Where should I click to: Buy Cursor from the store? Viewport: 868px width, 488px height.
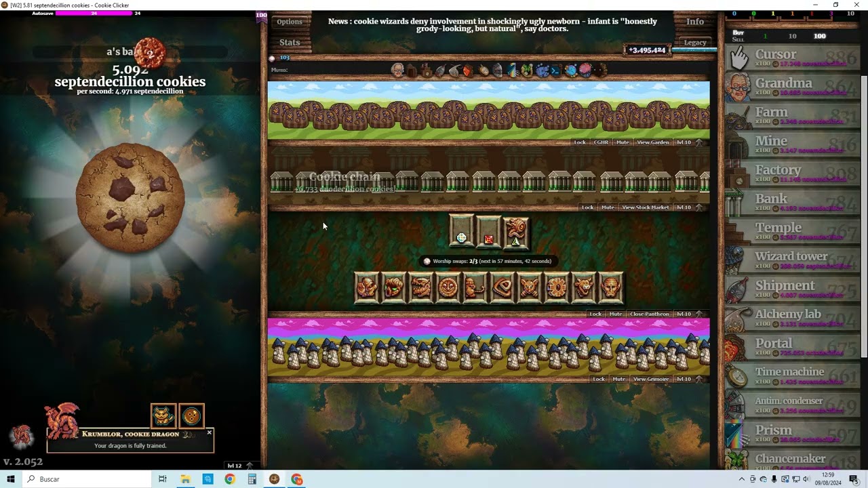tap(792, 58)
